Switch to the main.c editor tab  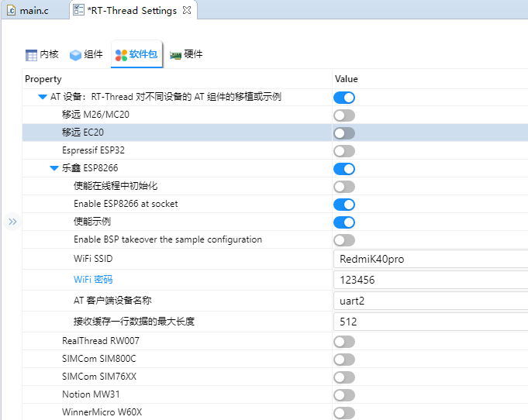[x=33, y=10]
